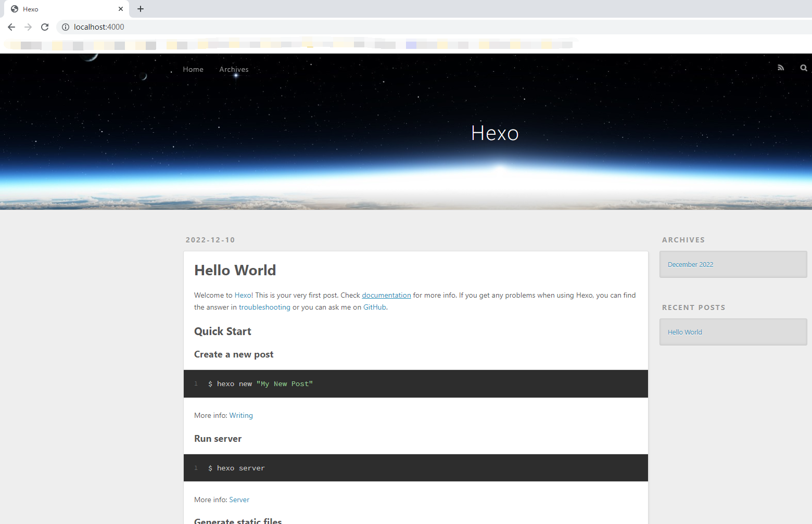Click the hexo server code line
812x524 pixels.
click(x=236, y=468)
